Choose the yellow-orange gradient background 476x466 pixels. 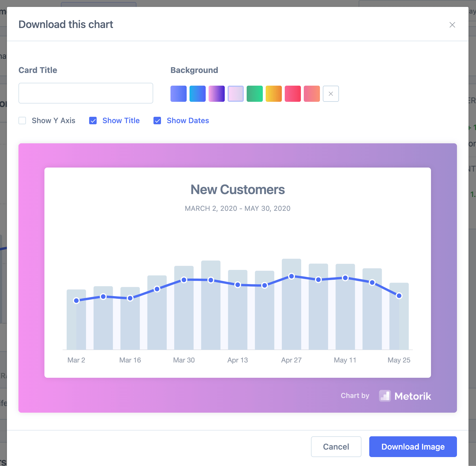(x=273, y=94)
